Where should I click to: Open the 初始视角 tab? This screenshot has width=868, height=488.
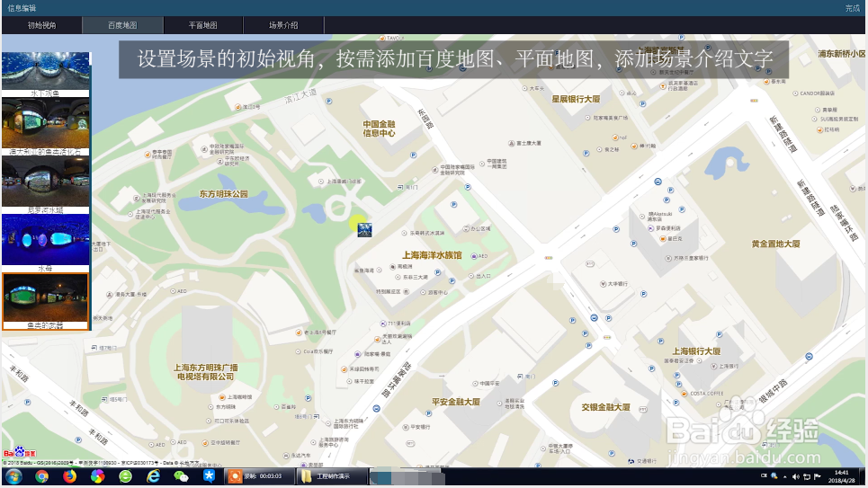41,25
